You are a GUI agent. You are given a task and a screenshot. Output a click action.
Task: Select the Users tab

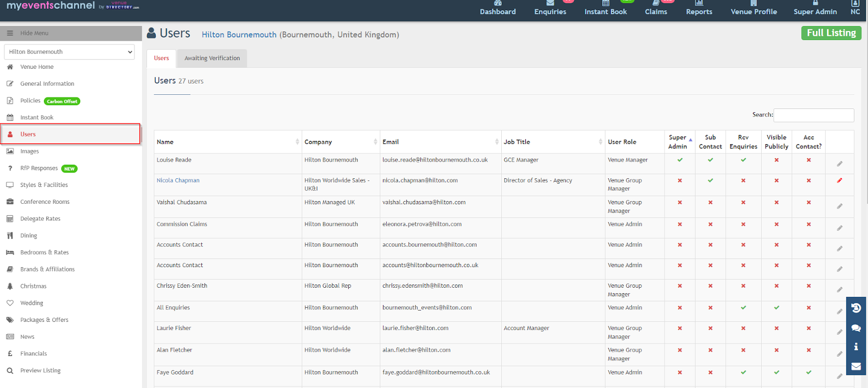[x=162, y=59]
